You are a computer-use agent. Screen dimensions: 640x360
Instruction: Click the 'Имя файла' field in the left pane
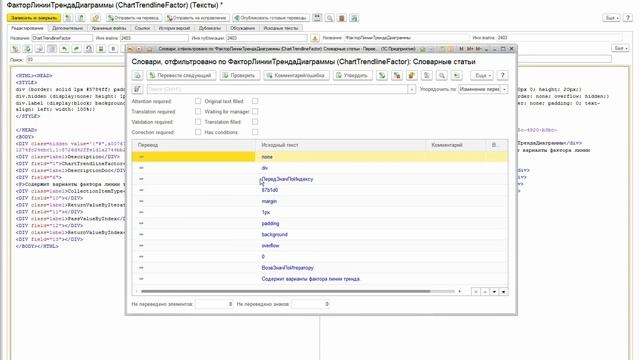point(154,38)
